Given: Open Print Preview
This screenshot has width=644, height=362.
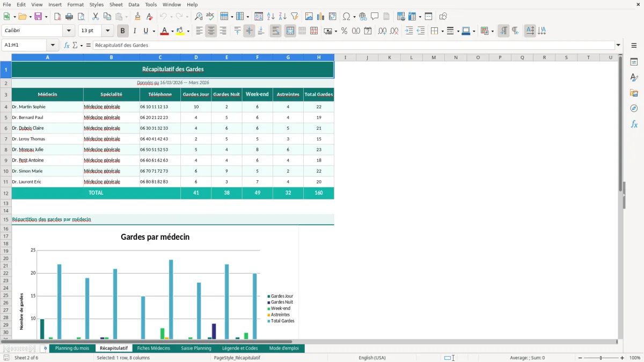Looking at the screenshot, I should (x=81, y=17).
